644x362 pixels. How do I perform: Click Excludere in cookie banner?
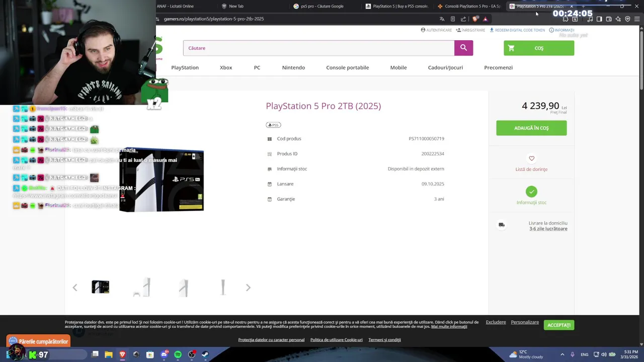point(496,322)
